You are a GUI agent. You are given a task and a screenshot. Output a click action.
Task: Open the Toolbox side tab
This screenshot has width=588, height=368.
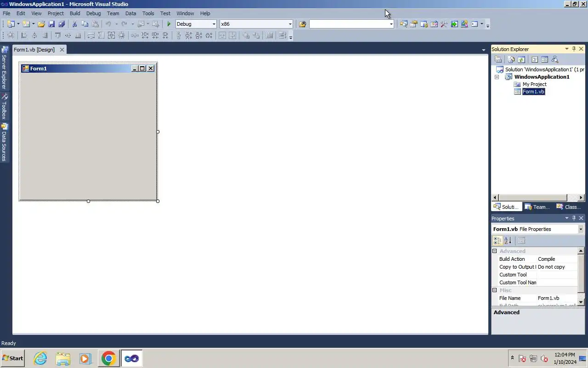pyautogui.click(x=4, y=106)
